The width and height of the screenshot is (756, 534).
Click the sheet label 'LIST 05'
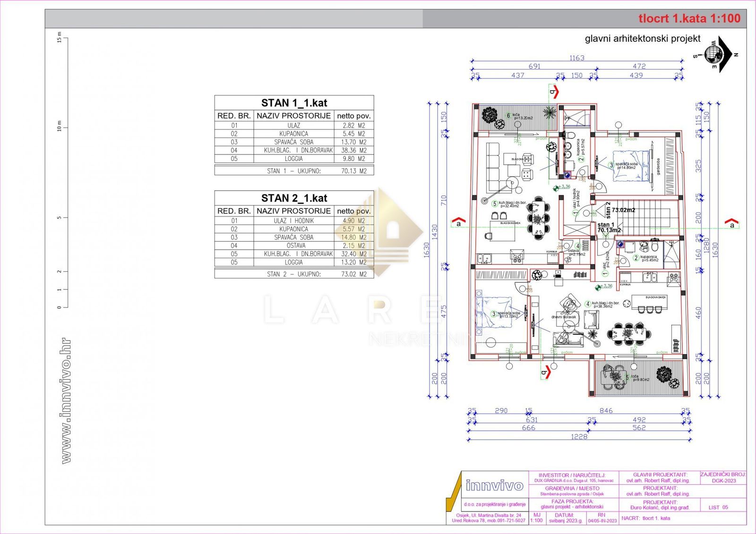[x=718, y=508]
